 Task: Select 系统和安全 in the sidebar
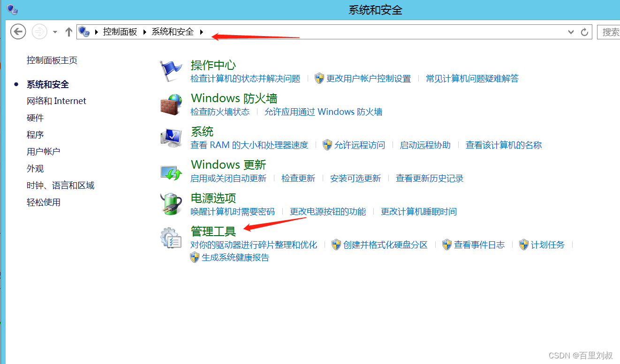48,84
